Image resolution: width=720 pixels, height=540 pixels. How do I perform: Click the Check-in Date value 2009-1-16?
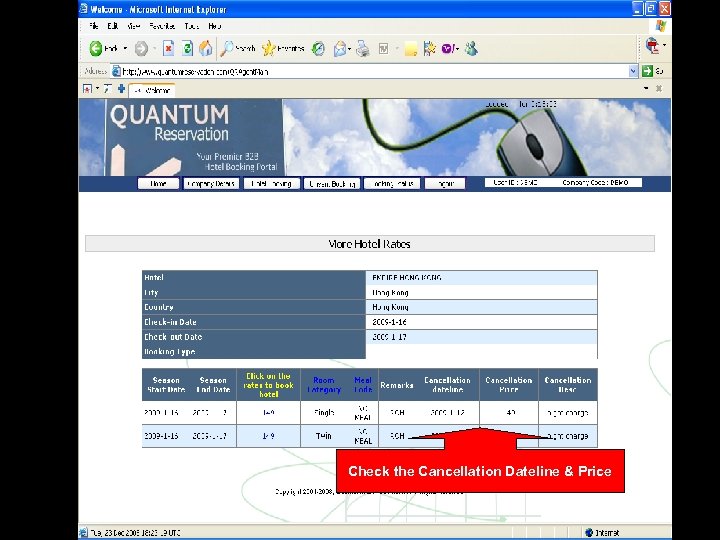tap(389, 322)
